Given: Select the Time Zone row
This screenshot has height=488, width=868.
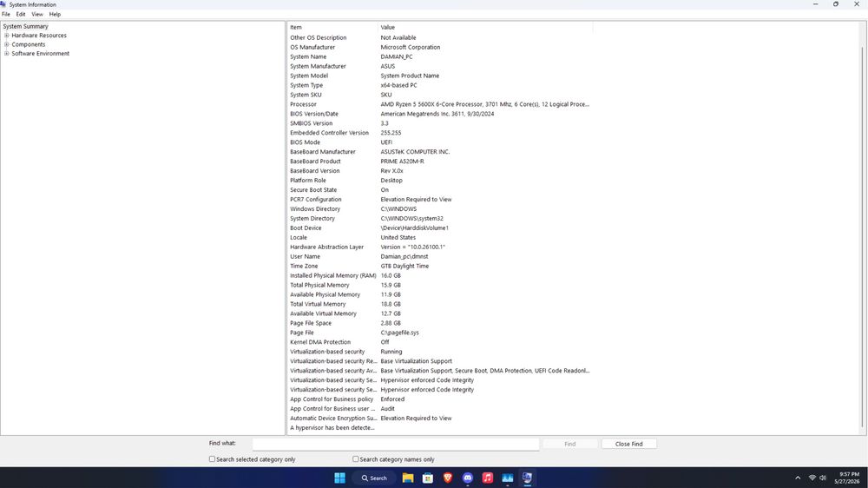Looking at the screenshot, I should click(440, 266).
